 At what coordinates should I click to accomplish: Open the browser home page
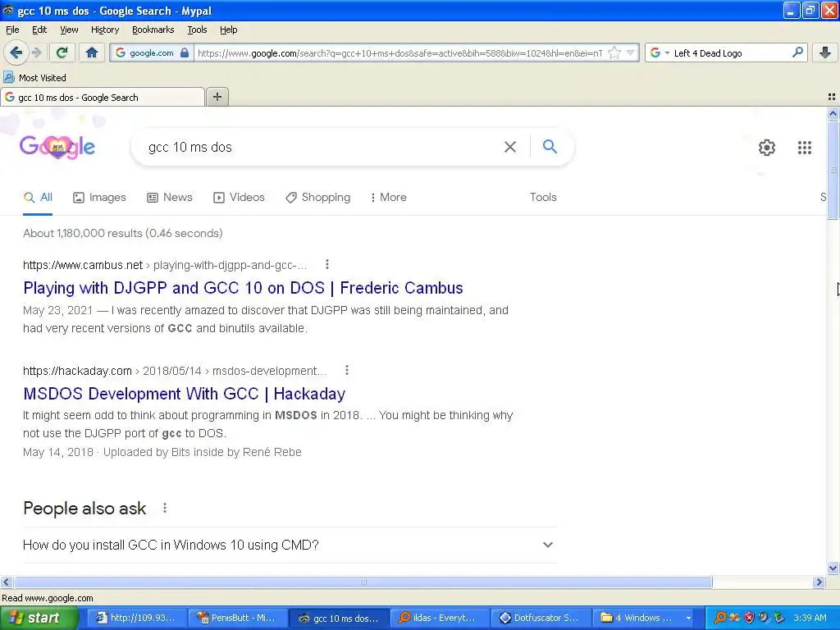[92, 52]
